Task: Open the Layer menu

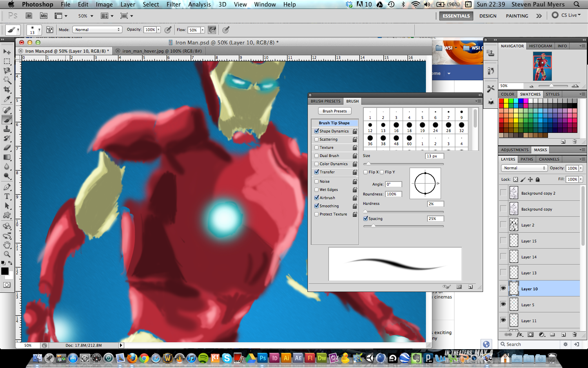Action: 128,4
